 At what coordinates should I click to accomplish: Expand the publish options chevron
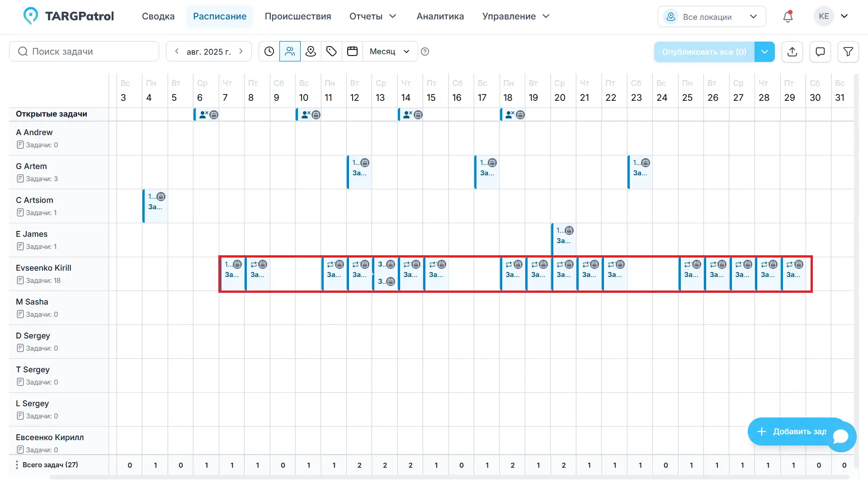(x=764, y=52)
